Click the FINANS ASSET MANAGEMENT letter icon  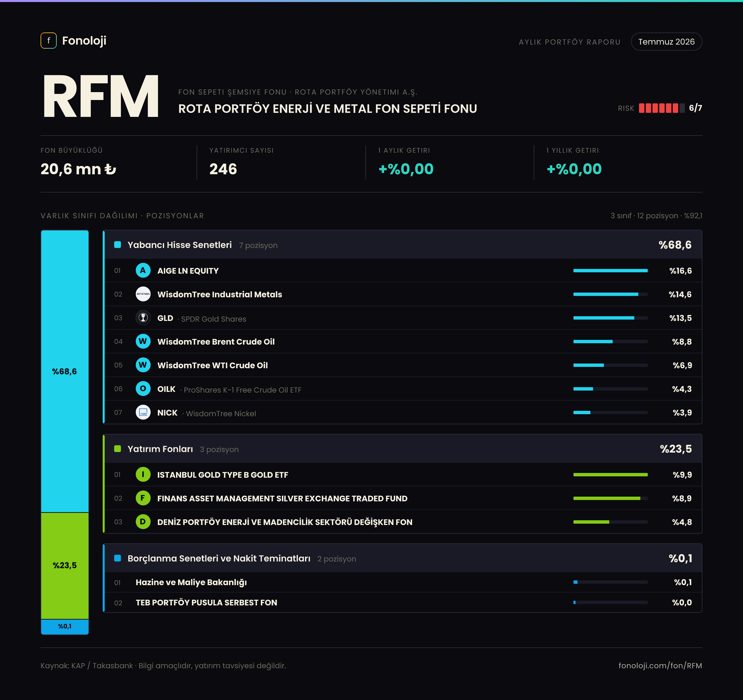143,498
